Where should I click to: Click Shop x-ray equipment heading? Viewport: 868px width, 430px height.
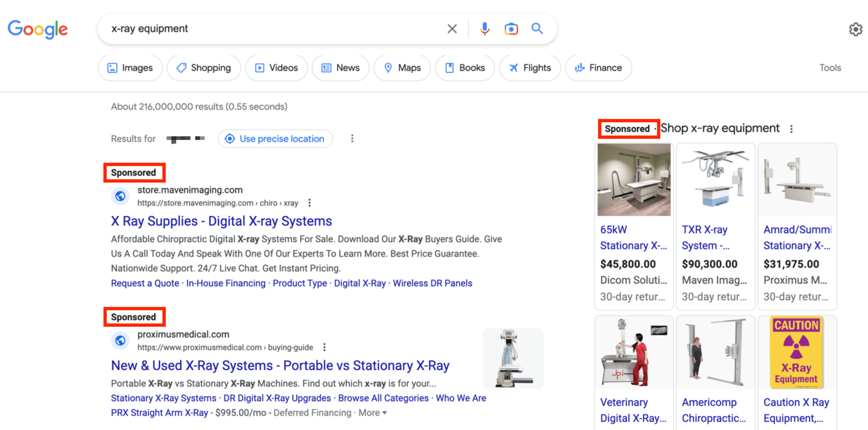pyautogui.click(x=720, y=128)
